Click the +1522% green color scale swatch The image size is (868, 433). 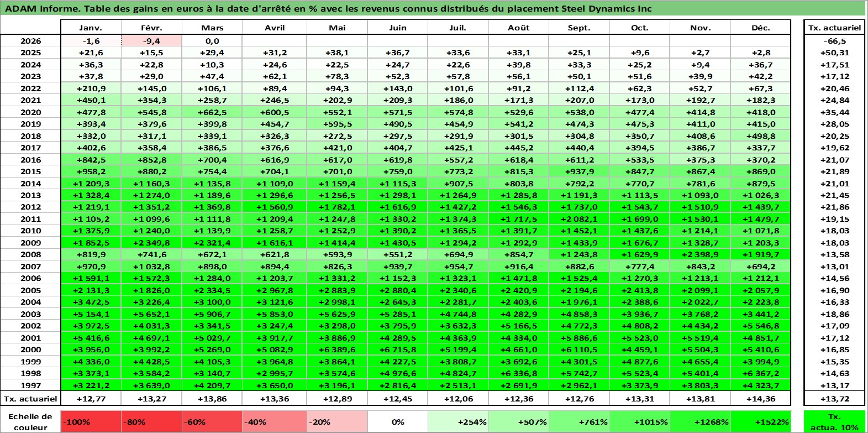[761, 421]
